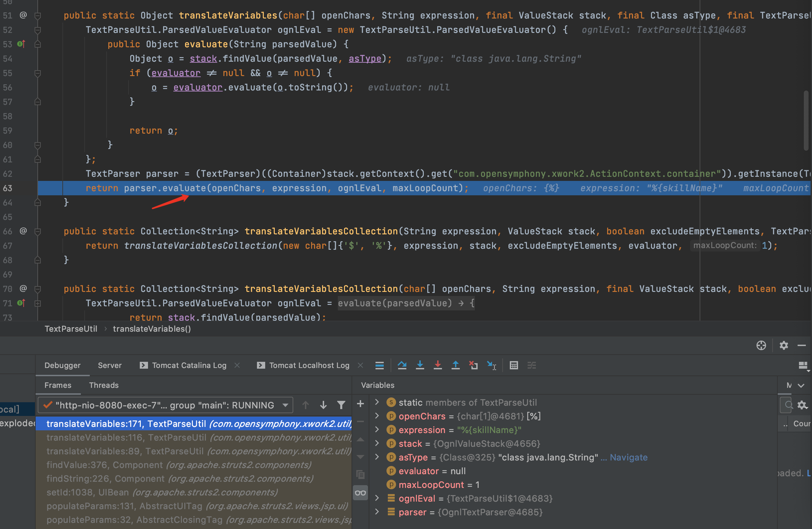Viewport: 812px width, 529px height.
Task: Click the Drop Frame icon
Action: coord(473,366)
